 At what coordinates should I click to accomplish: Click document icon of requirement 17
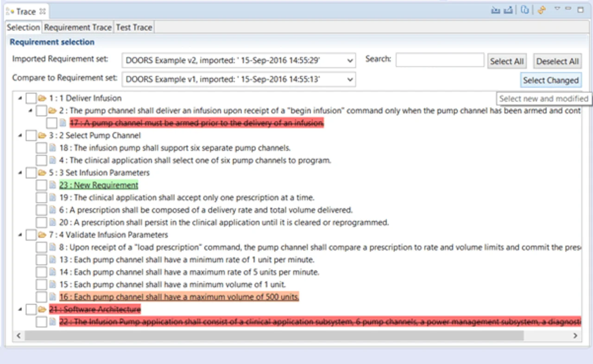pos(63,123)
